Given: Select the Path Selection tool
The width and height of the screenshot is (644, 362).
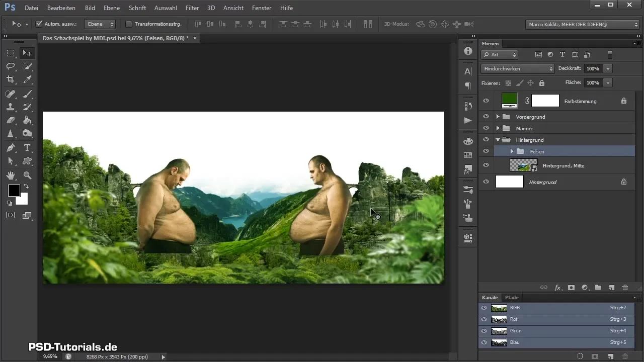Looking at the screenshot, I should pyautogui.click(x=10, y=161).
